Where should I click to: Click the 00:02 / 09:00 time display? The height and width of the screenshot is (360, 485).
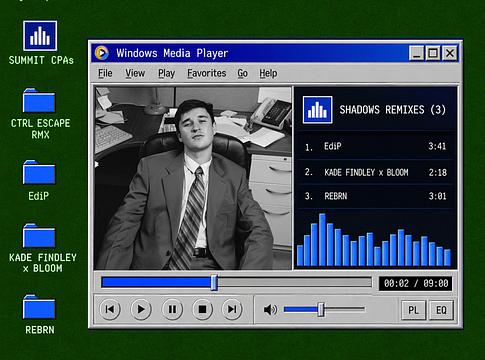416,283
